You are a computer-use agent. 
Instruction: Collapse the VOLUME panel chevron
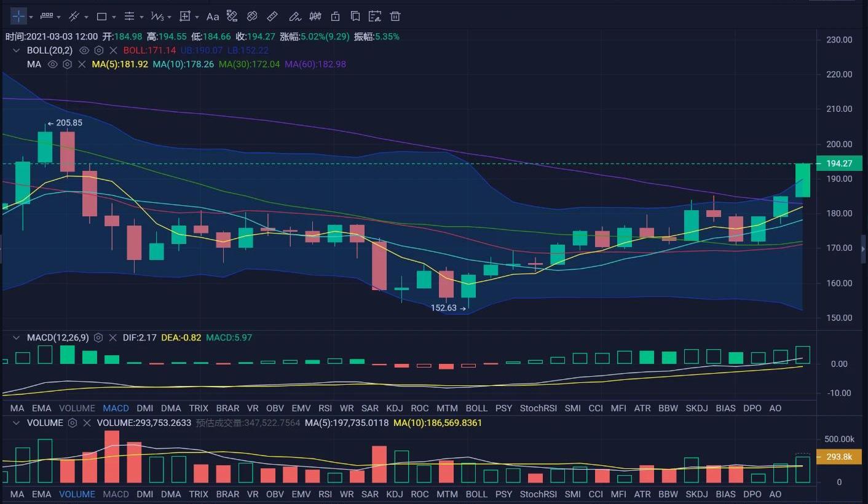17,423
